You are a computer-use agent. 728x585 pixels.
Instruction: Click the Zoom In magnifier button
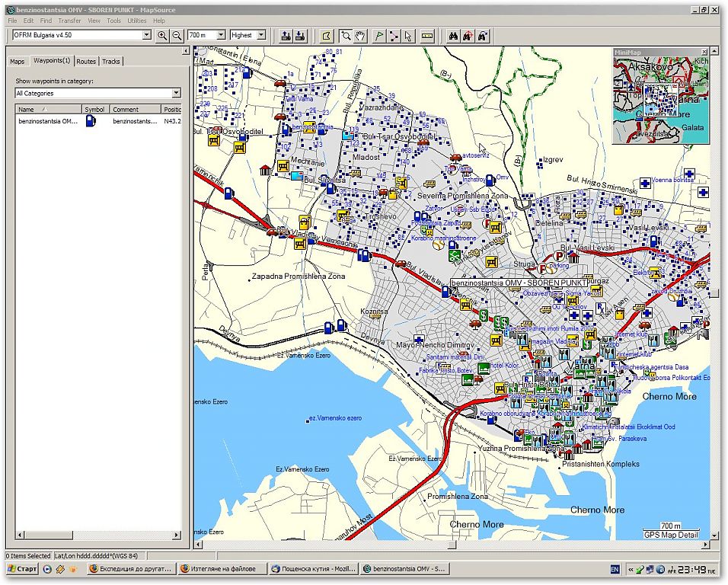[162, 35]
